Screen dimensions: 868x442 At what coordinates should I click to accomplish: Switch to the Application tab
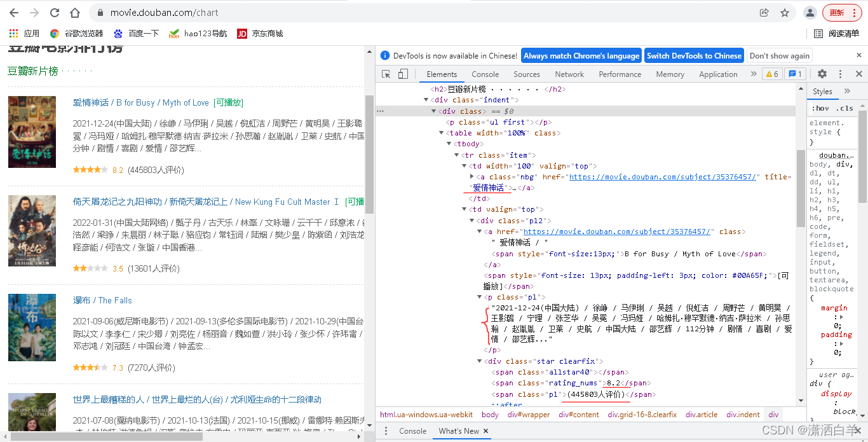[718, 74]
